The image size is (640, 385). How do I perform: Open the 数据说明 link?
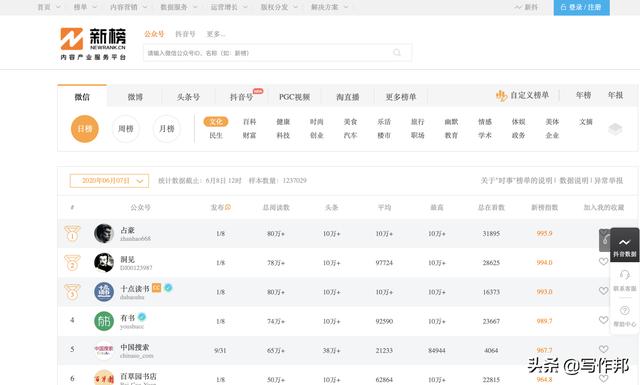coord(574,180)
